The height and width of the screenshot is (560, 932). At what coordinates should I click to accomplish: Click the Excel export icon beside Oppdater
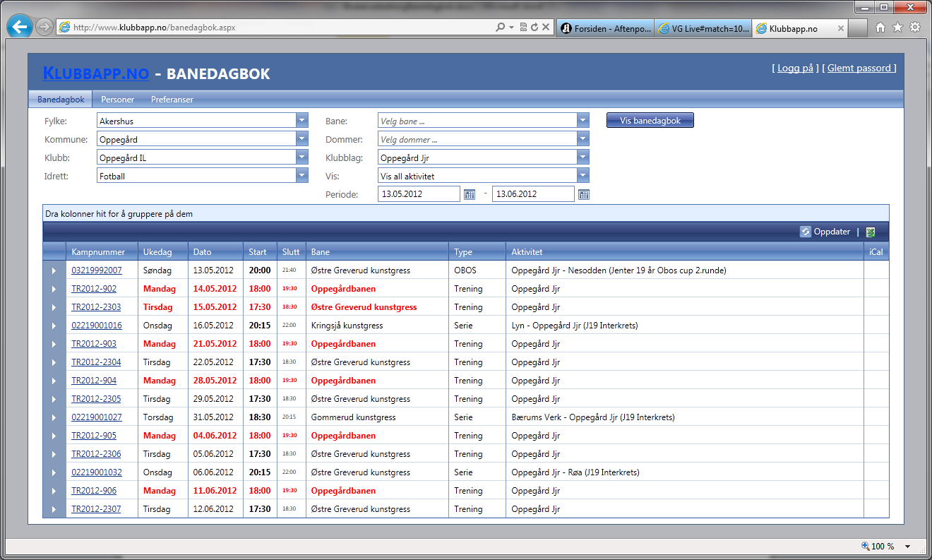(871, 232)
